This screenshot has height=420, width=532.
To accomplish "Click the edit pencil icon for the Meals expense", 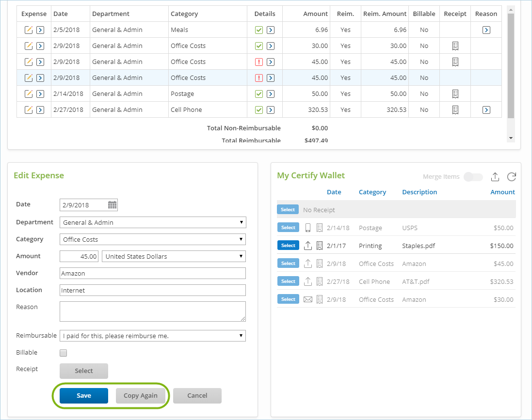I will pyautogui.click(x=29, y=30).
